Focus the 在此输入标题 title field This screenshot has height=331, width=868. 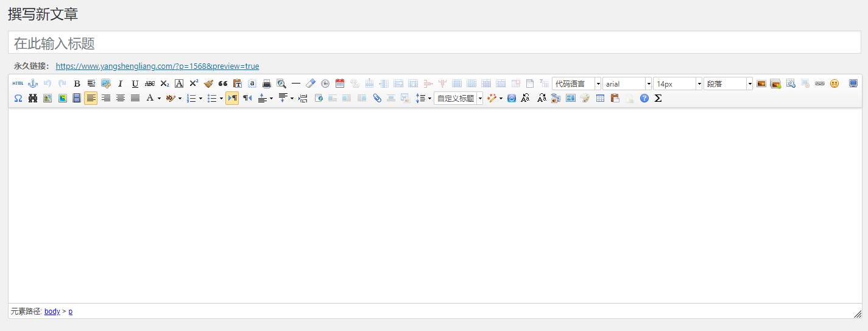click(x=434, y=43)
